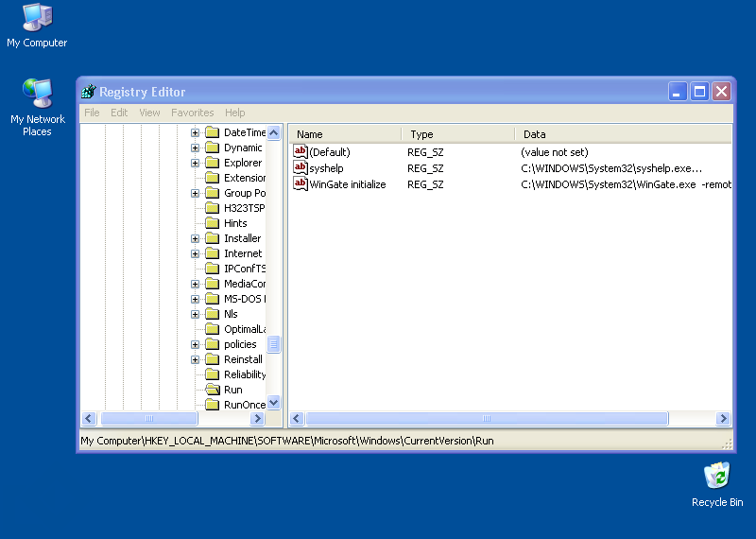This screenshot has width=756, height=539.
Task: Expand the policies key
Action: (195, 344)
